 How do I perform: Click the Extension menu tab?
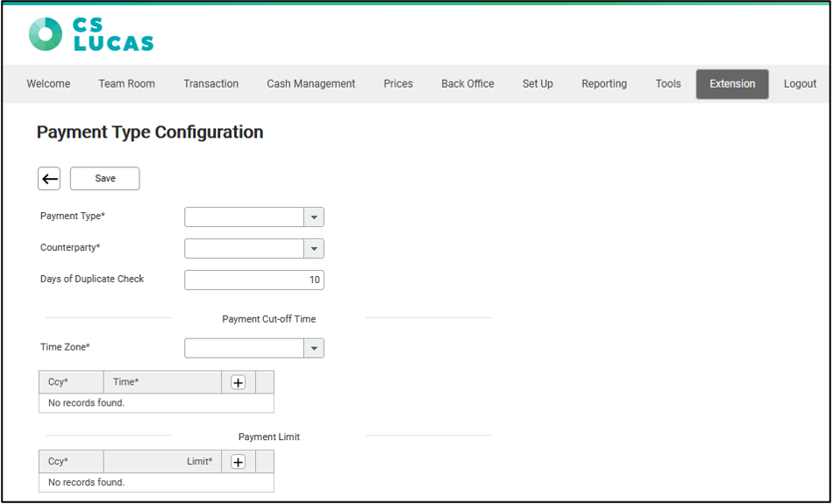tap(732, 84)
